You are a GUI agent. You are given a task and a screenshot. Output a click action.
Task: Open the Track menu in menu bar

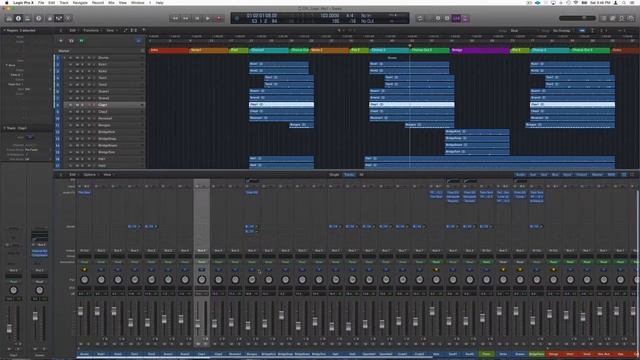tap(64, 2)
